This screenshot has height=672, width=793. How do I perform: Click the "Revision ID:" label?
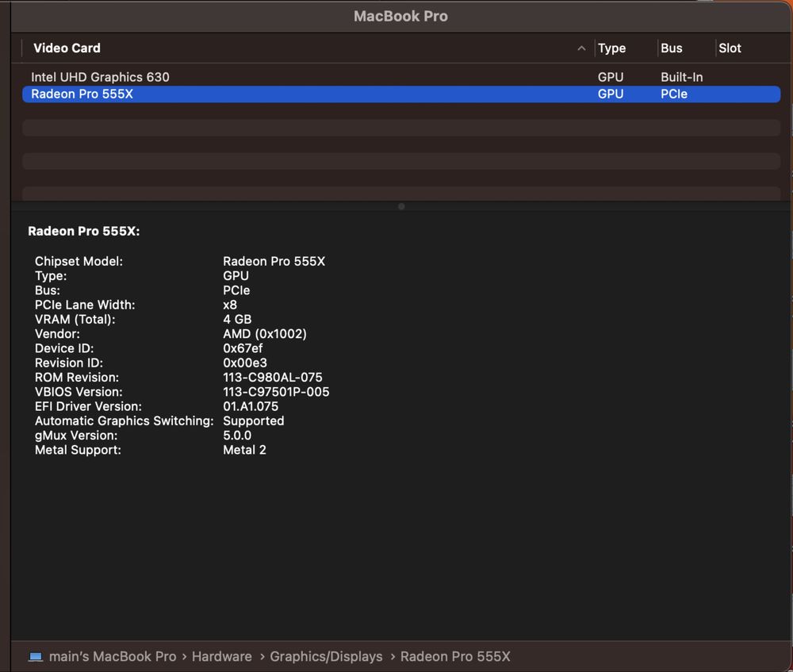click(x=69, y=363)
